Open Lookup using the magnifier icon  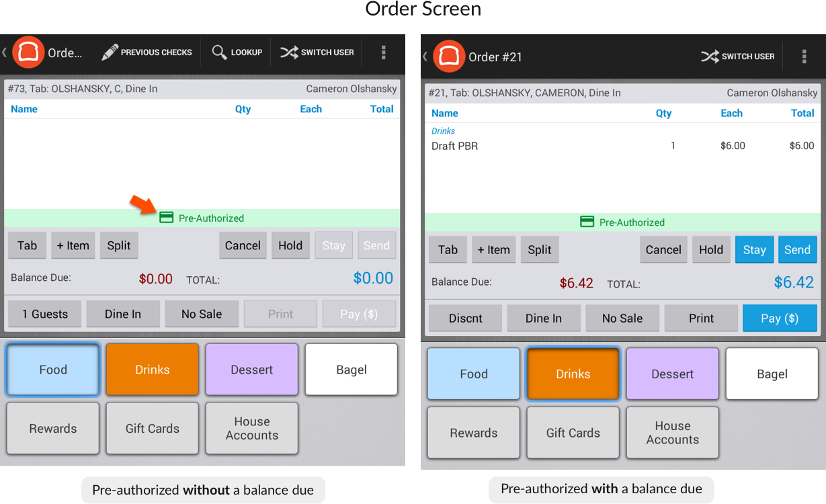point(218,52)
